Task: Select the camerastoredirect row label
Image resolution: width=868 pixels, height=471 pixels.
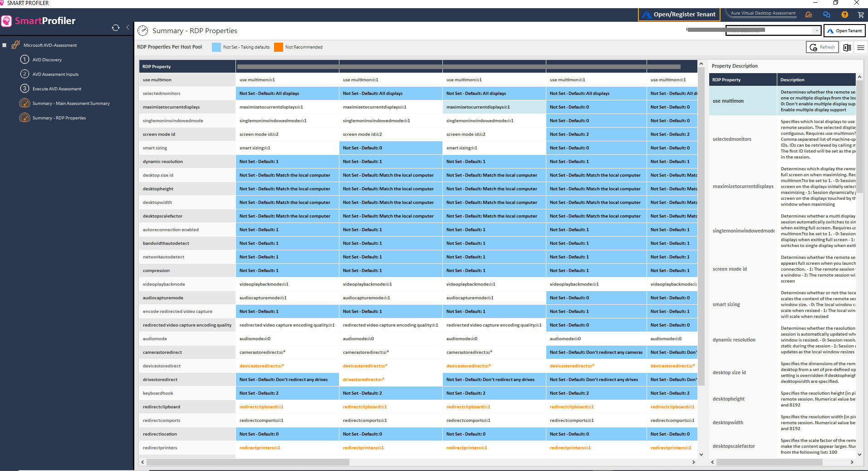Action: click(x=187, y=352)
